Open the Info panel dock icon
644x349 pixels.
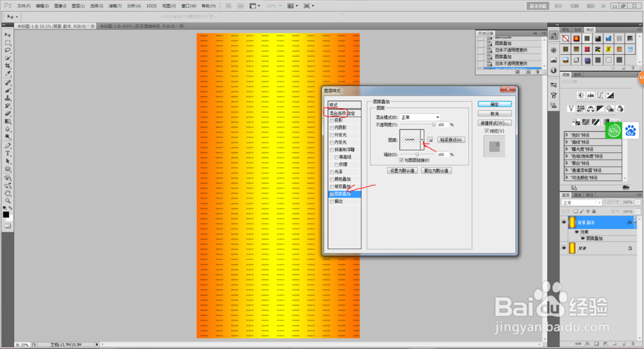(x=554, y=71)
